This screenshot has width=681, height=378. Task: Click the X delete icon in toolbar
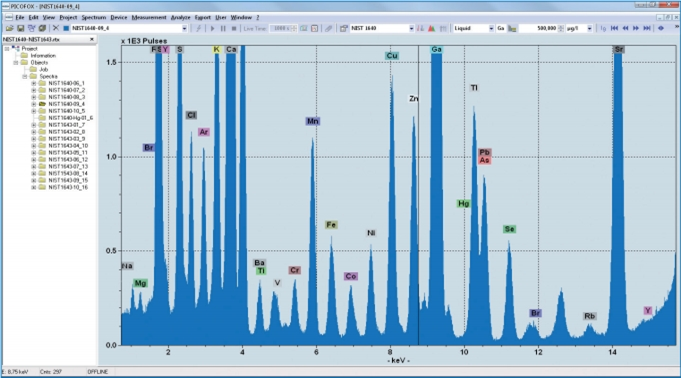(56, 28)
